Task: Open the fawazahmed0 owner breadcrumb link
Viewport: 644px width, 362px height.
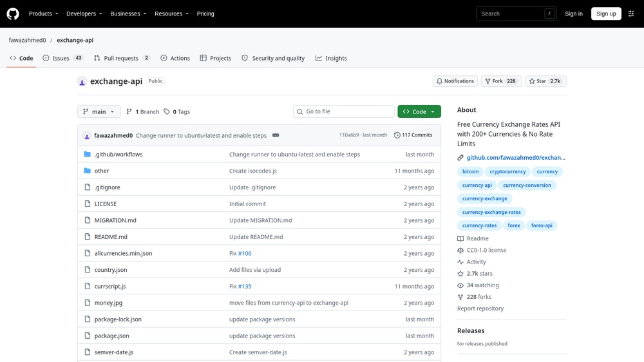Action: tap(28, 40)
